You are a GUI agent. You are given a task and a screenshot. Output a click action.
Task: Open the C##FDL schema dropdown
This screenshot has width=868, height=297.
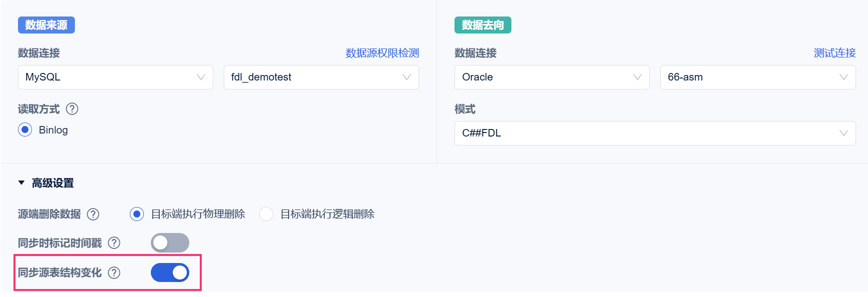click(x=655, y=133)
